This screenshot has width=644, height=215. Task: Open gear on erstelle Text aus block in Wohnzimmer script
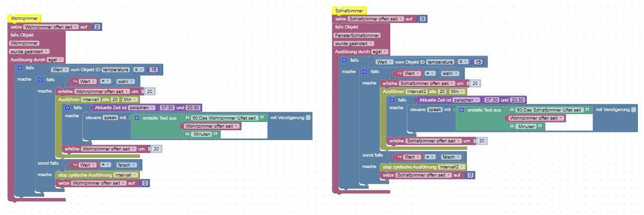click(x=137, y=118)
